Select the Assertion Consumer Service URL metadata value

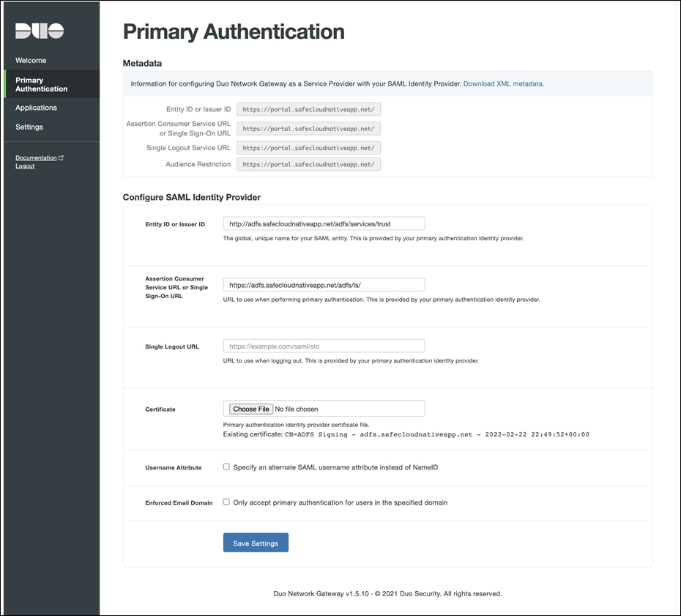(x=308, y=128)
